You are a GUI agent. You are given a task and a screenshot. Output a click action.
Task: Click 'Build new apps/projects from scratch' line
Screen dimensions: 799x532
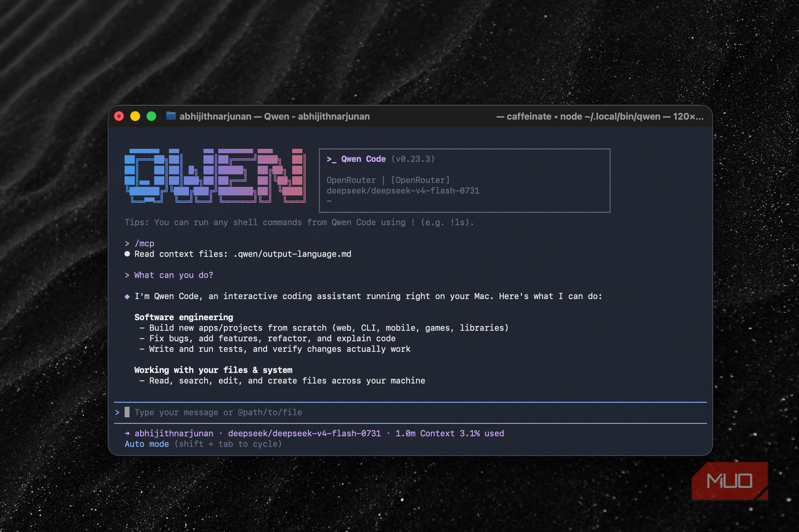click(324, 328)
